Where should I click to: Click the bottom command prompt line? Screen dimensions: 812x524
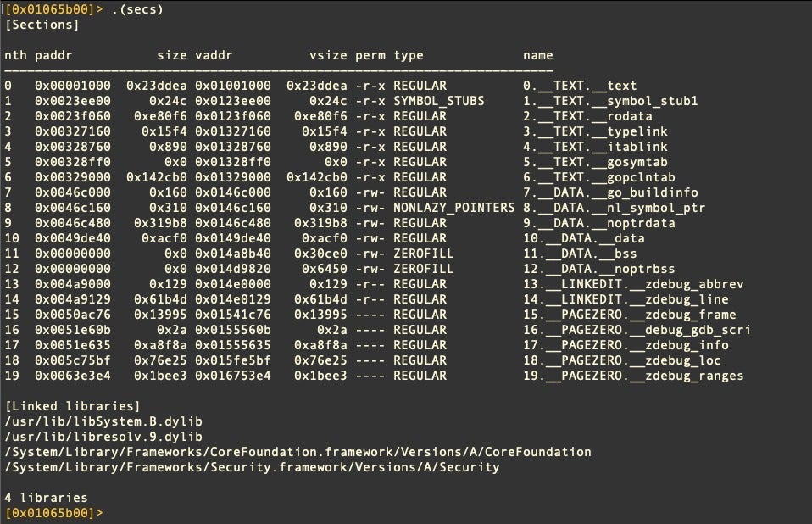coord(56,513)
